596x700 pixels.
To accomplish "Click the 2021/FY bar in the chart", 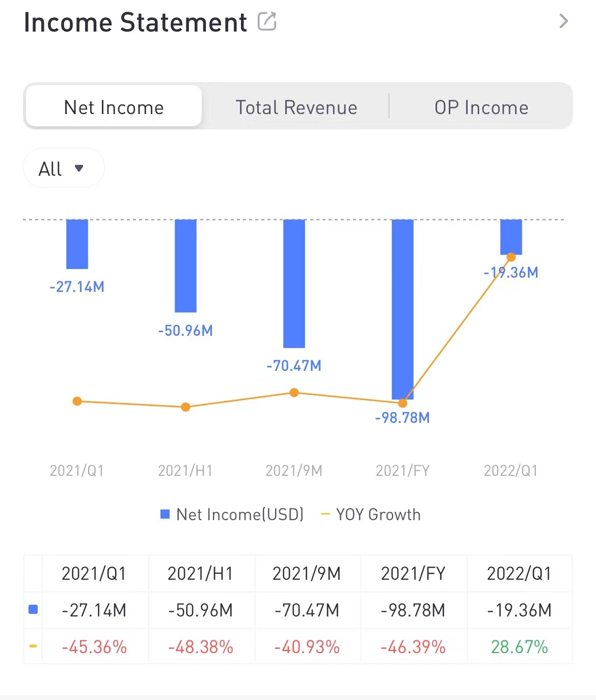I will pos(402,309).
